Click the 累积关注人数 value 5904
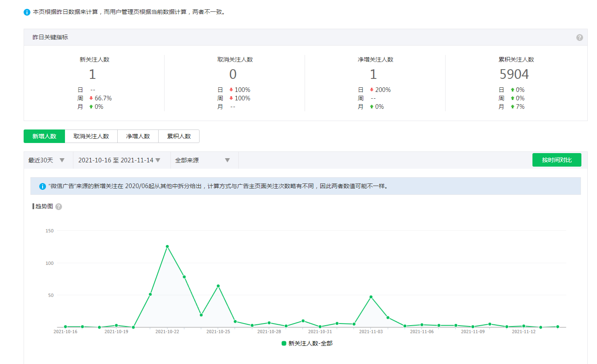Screen dimensions: 597x364 coord(514,74)
